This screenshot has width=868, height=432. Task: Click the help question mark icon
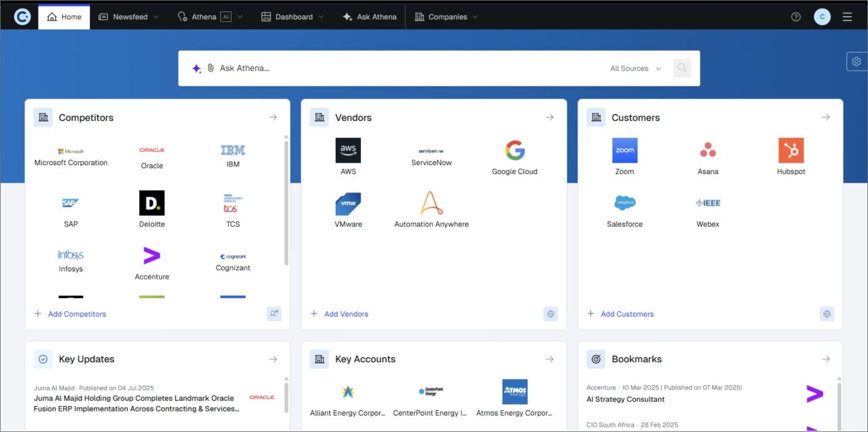click(x=796, y=16)
